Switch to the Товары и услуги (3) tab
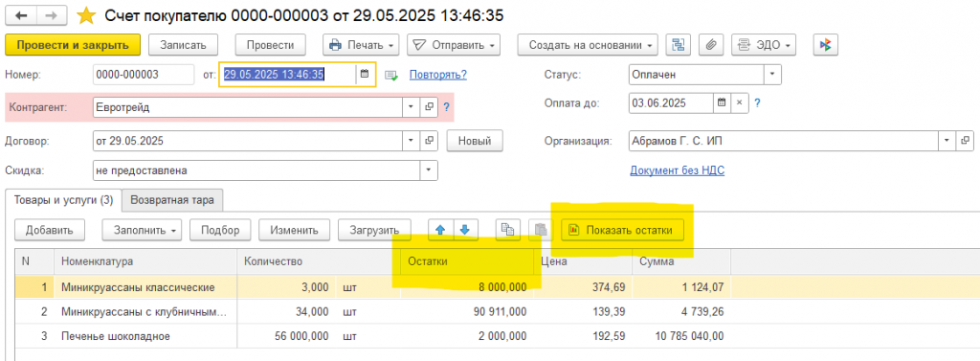The width and height of the screenshot is (980, 361). [x=63, y=200]
